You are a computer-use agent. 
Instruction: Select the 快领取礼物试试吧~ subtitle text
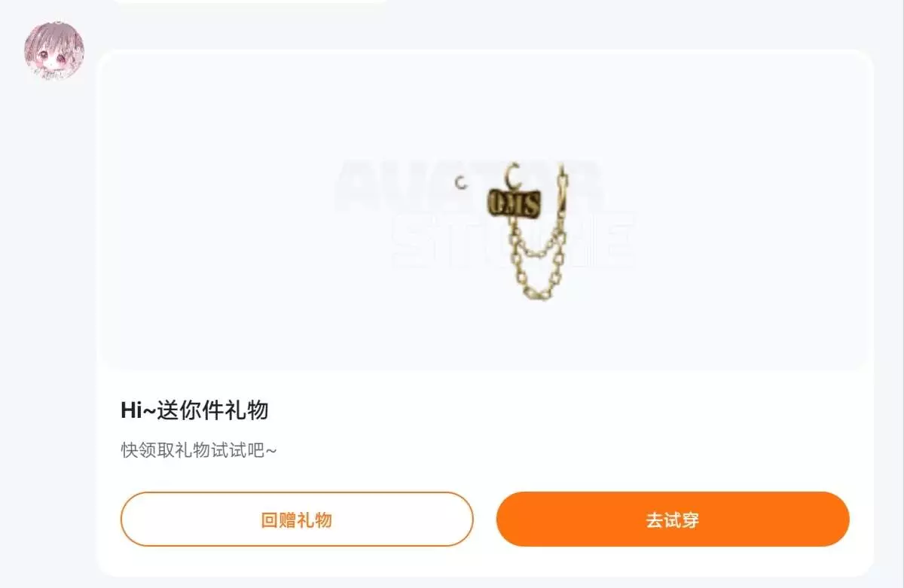pos(199,450)
